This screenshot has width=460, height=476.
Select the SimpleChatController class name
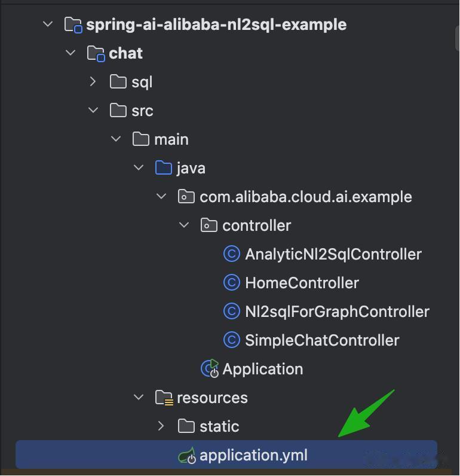click(x=322, y=340)
